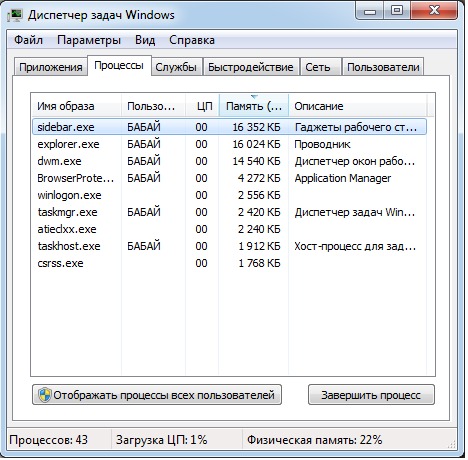
Task: Click Физическая память: 22% status entry
Action: click(x=314, y=440)
